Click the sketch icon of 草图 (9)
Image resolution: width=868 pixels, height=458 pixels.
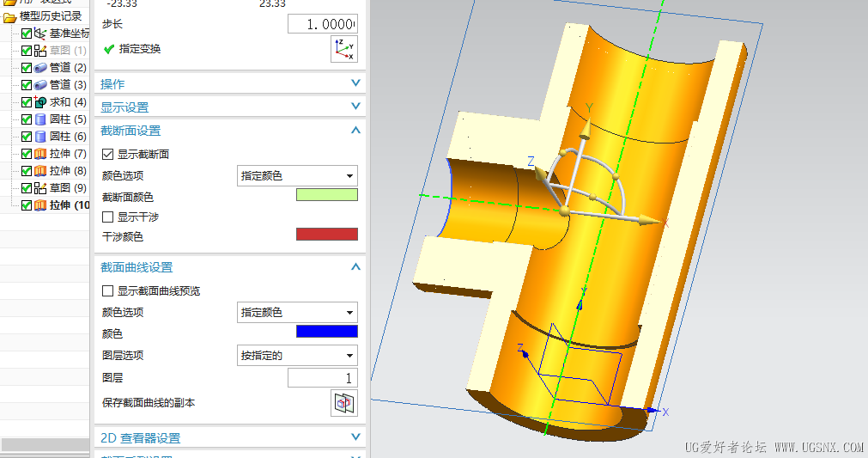[39, 187]
